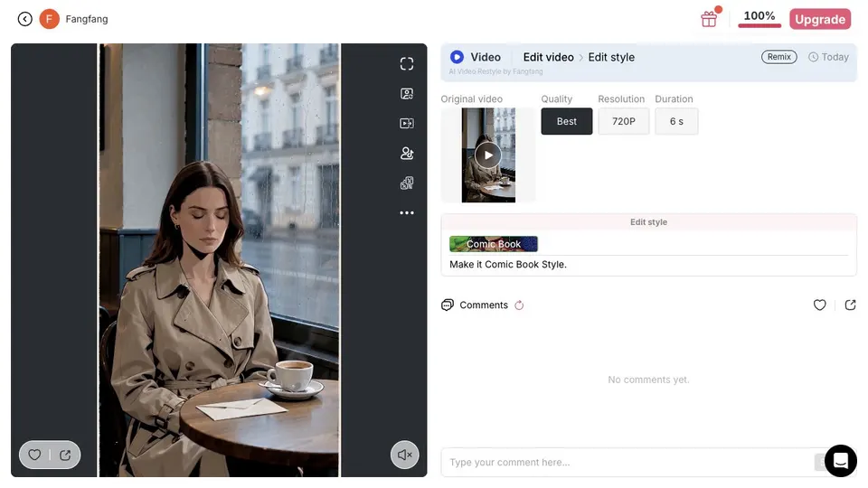Share via icon beside Comments
This screenshot has width=868, height=488.
pos(850,305)
